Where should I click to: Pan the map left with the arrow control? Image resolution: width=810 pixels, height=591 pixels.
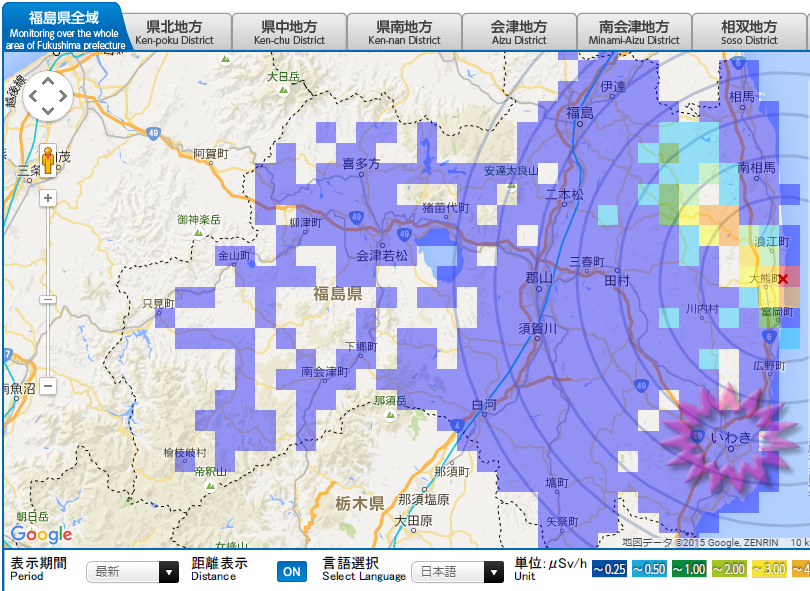click(x=34, y=96)
